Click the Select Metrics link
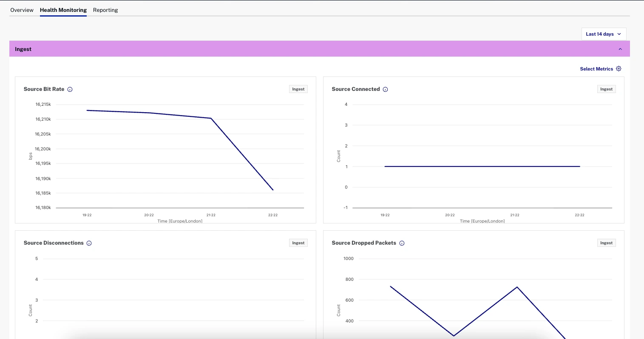 click(596, 68)
